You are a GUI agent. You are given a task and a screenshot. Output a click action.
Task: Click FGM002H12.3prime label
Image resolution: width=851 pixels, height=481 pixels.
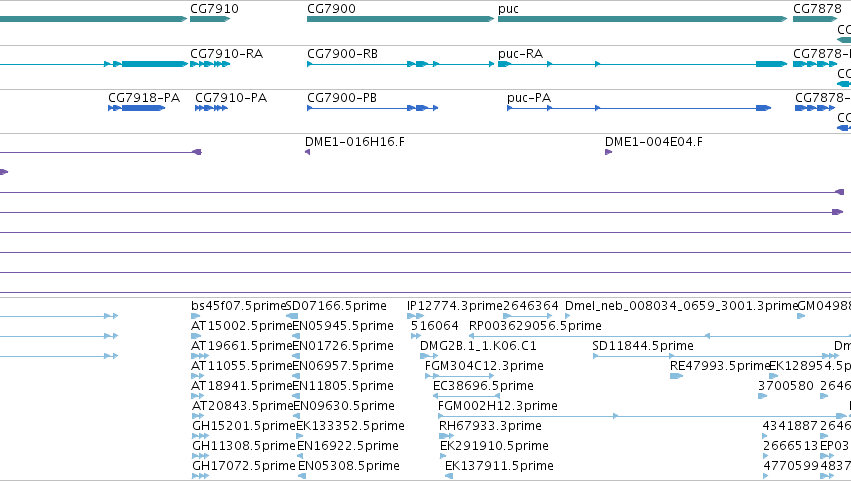[498, 406]
